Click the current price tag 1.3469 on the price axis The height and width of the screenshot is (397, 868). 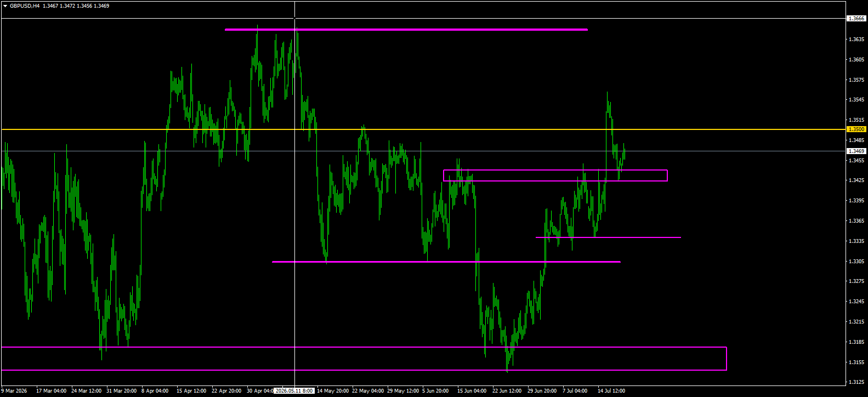856,151
